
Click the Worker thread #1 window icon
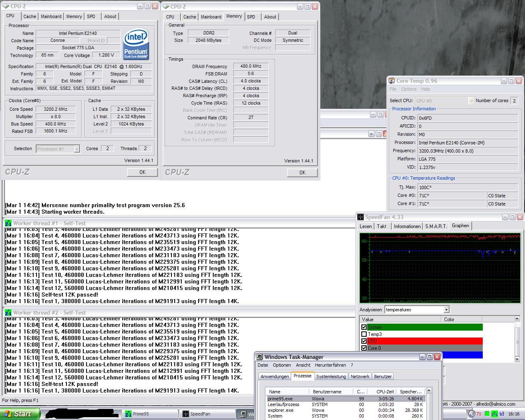[8, 223]
